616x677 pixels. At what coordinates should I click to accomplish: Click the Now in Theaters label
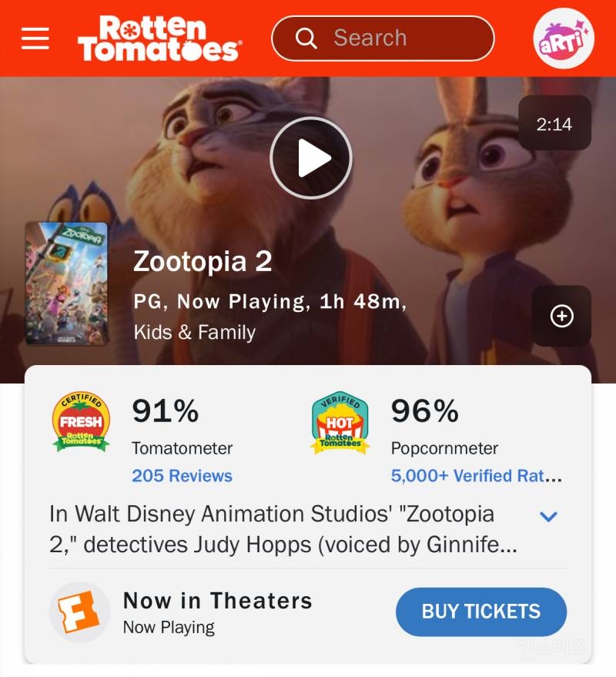tap(218, 601)
